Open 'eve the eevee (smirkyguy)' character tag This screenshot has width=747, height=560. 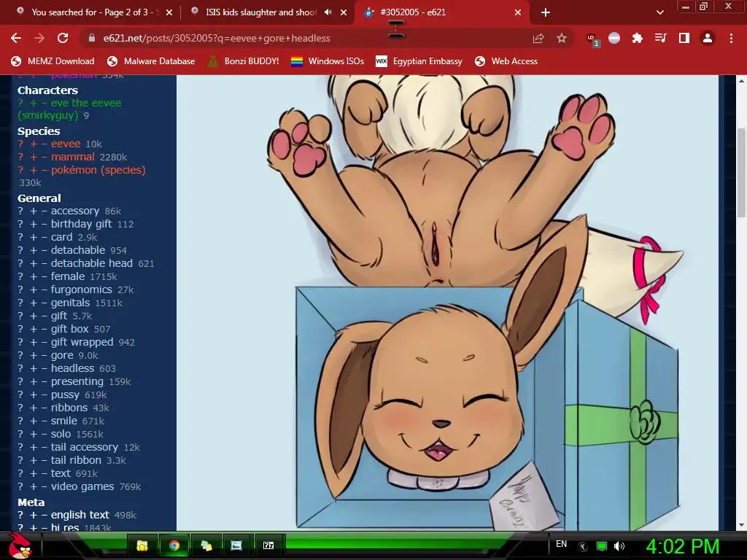tap(69, 109)
